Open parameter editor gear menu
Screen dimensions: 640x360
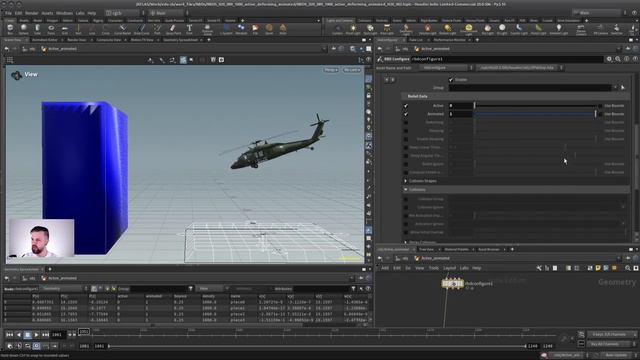tap(609, 59)
